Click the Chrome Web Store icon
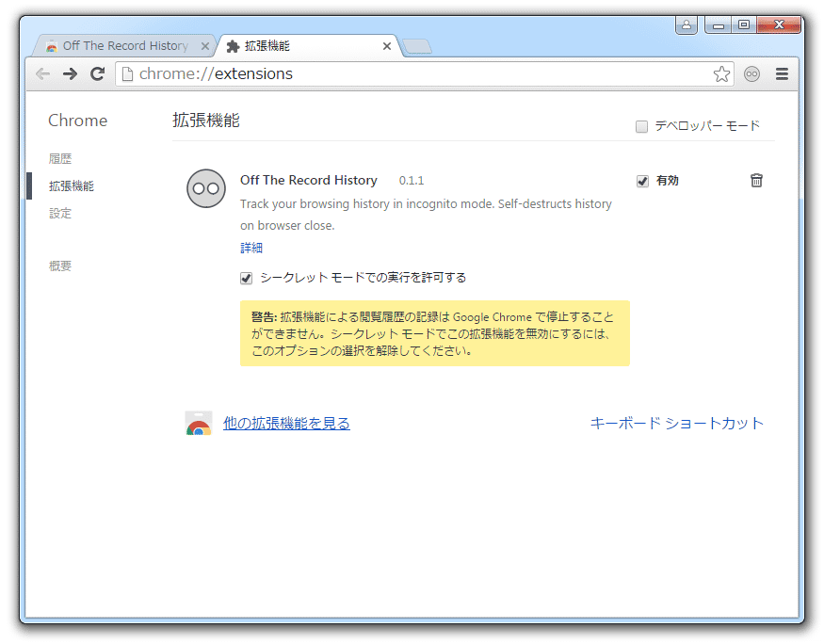Screen dimensions: 824x644 point(199,424)
